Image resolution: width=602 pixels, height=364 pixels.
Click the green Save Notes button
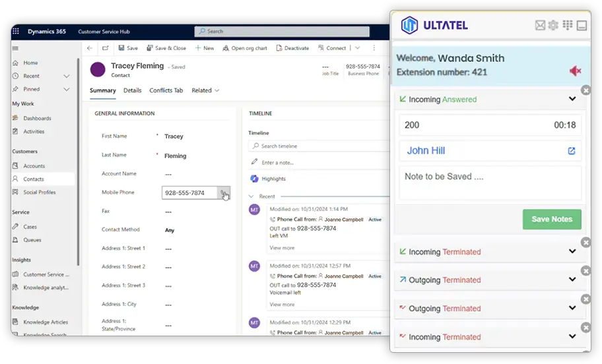tap(551, 219)
